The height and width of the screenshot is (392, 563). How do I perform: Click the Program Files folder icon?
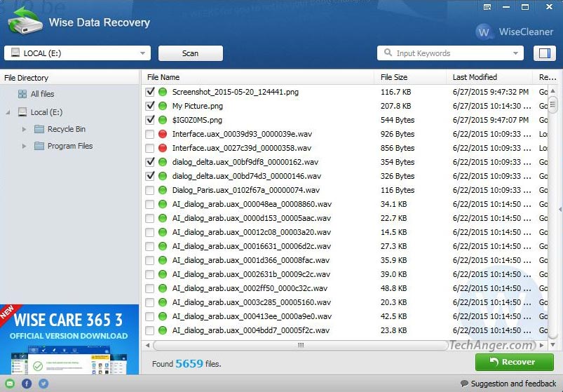39,146
